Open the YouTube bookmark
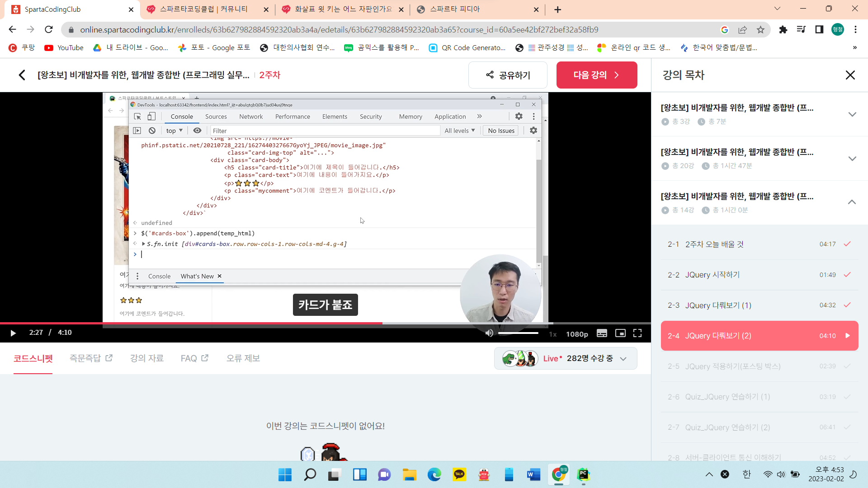The height and width of the screenshot is (488, 868). click(x=64, y=48)
